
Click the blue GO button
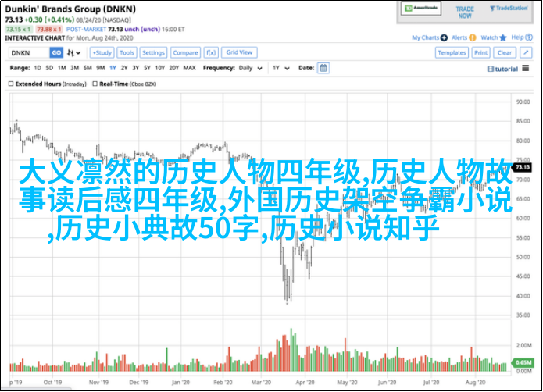click(56, 52)
